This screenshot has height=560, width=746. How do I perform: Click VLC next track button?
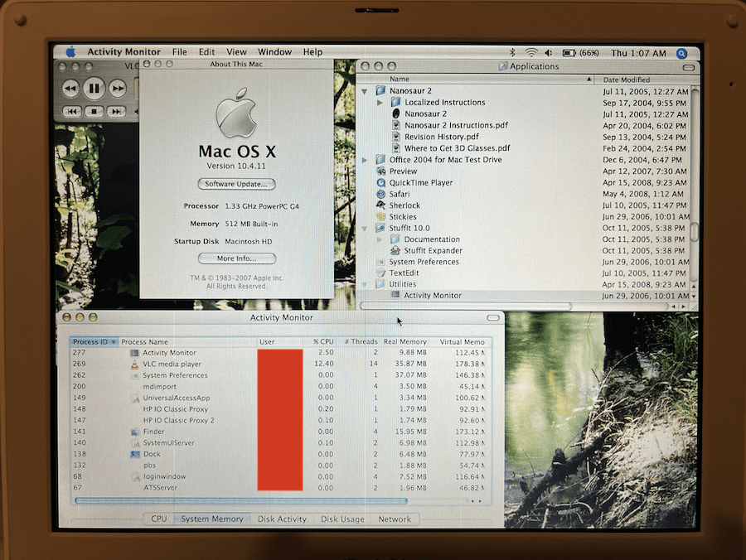(x=116, y=111)
